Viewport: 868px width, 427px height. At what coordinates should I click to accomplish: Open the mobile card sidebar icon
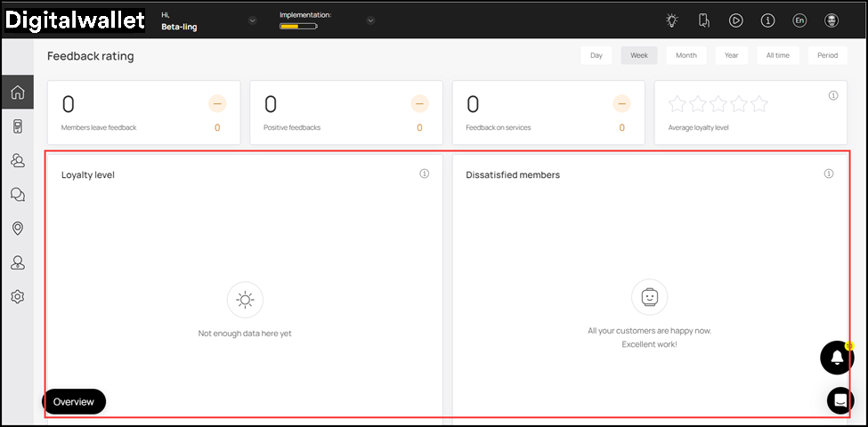(x=17, y=126)
